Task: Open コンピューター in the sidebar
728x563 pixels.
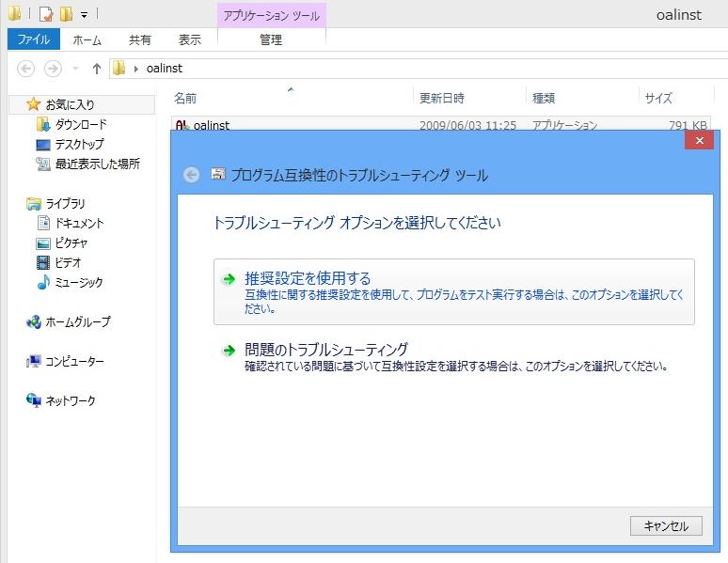Action: 74,361
